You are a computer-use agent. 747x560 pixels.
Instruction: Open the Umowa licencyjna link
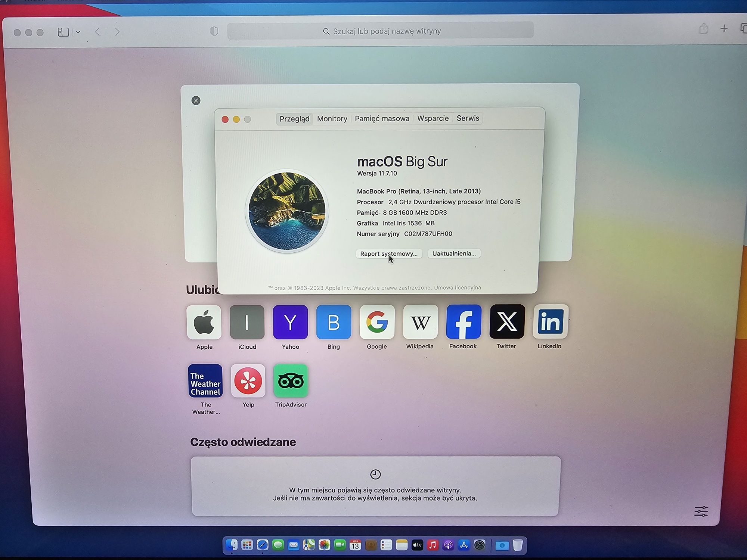click(457, 287)
